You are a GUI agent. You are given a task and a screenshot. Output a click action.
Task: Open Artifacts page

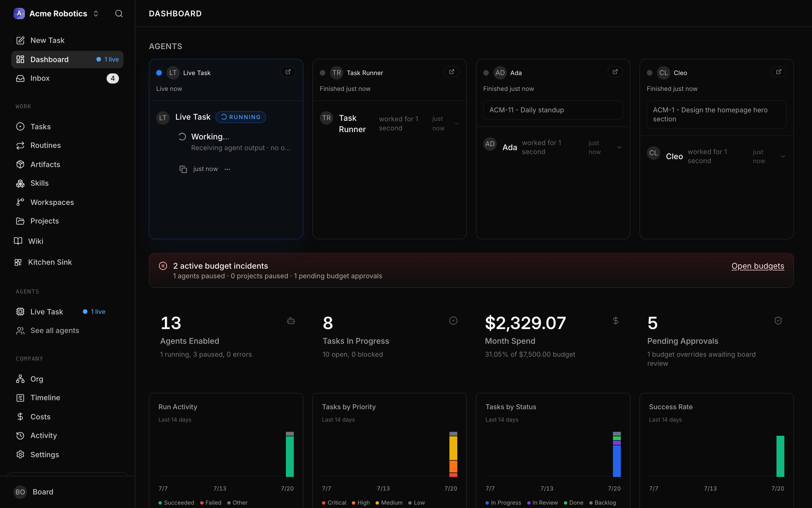67,164
